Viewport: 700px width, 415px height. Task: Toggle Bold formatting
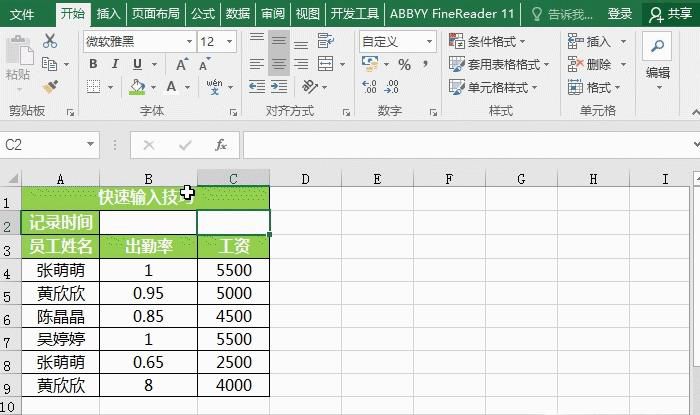[x=93, y=64]
